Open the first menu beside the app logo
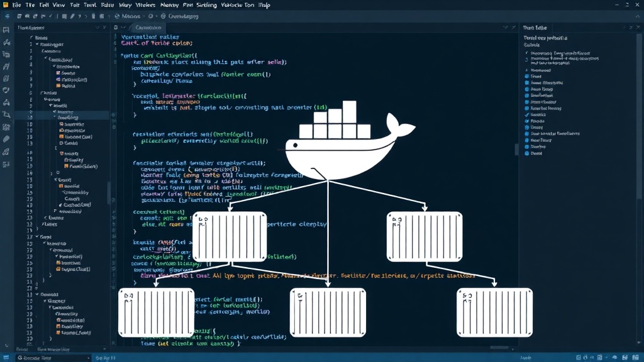The height and width of the screenshot is (362, 644). [x=16, y=5]
